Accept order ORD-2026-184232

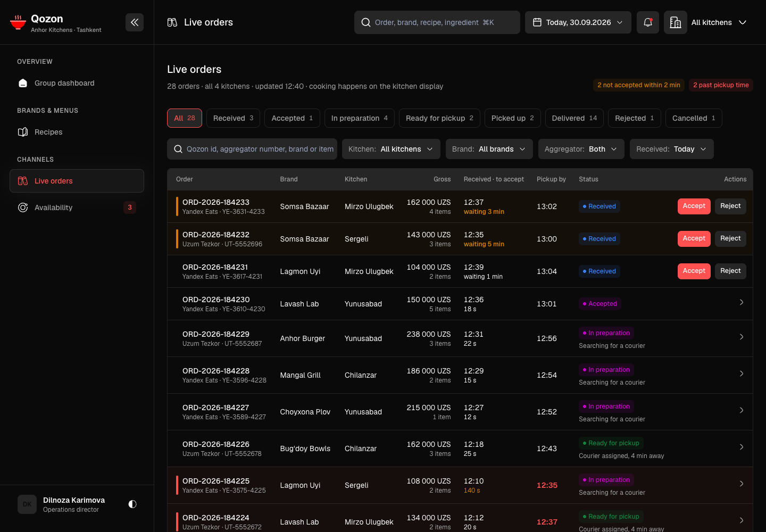(694, 239)
